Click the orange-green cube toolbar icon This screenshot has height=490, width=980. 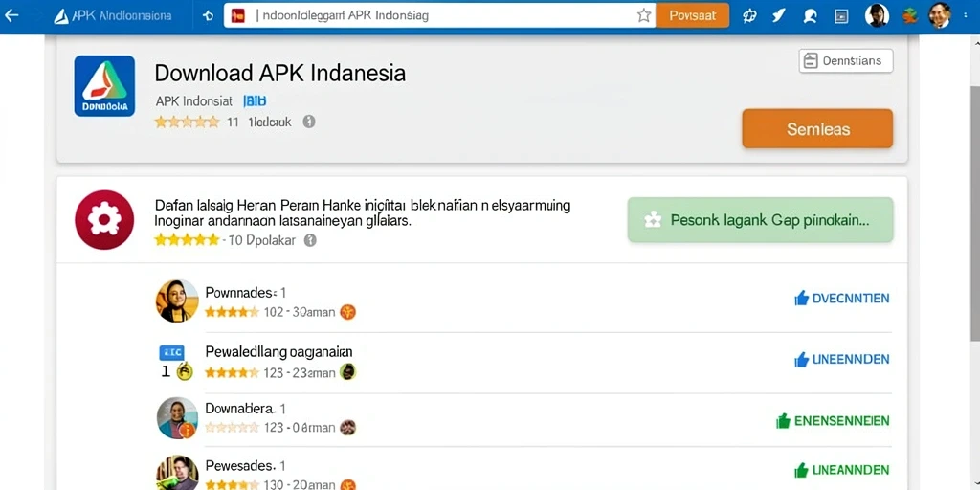pyautogui.click(x=909, y=15)
